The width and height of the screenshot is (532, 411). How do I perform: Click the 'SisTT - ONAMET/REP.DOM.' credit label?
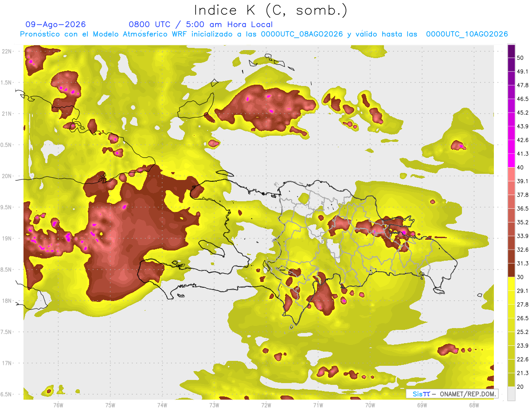point(452,394)
